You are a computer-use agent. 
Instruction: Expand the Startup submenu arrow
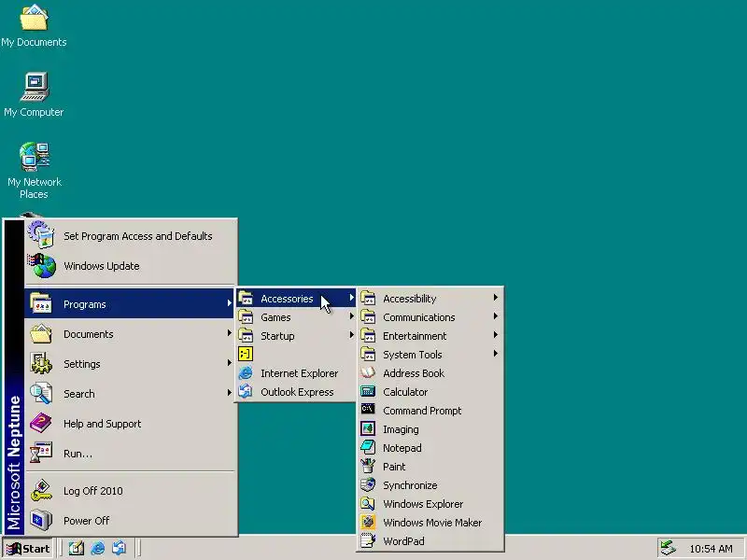[x=352, y=335]
